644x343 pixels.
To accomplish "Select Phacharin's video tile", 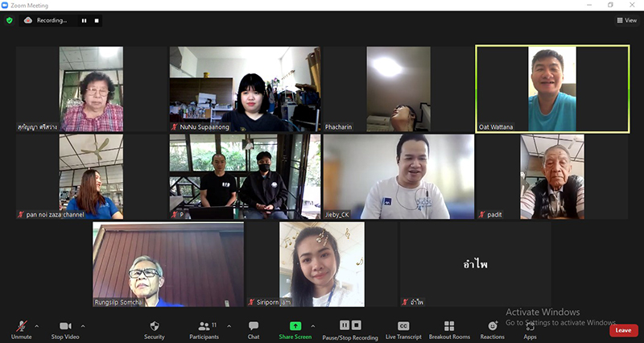I will click(x=398, y=89).
